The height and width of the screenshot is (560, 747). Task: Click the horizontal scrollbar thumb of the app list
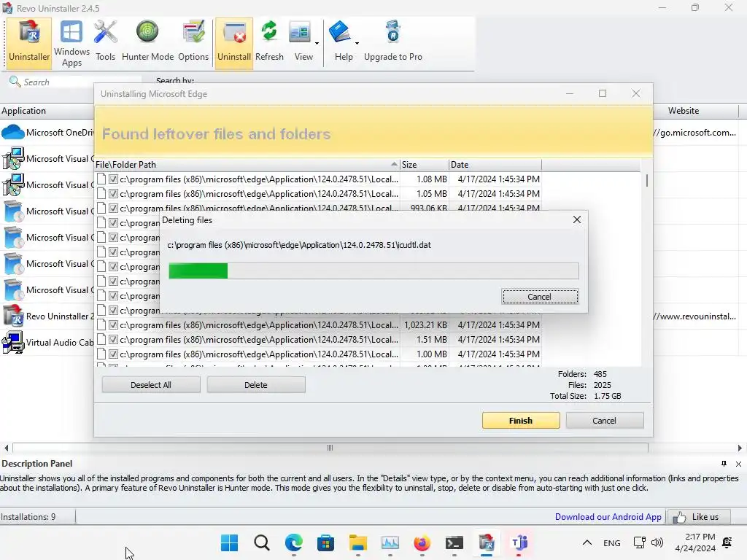(x=330, y=448)
